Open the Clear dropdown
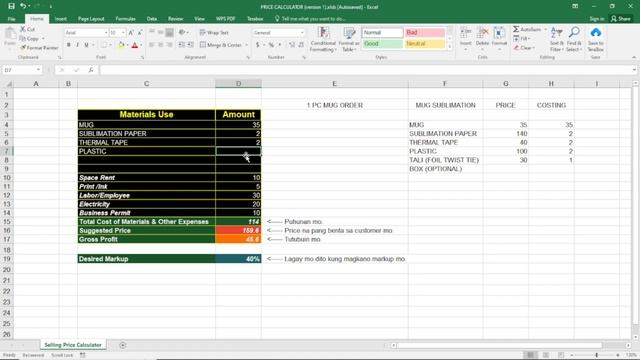This screenshot has width=640, height=360. (524, 48)
